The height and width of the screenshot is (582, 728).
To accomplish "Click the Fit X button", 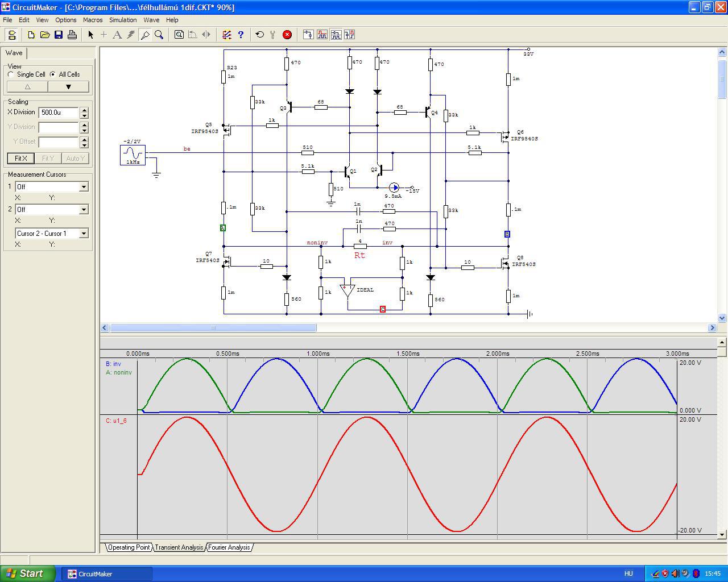I will click(20, 159).
